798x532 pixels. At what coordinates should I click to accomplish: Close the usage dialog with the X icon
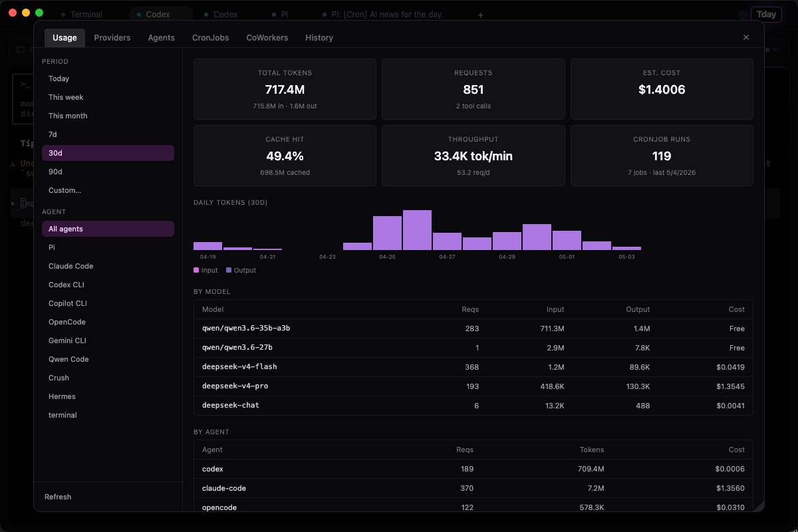(x=746, y=38)
